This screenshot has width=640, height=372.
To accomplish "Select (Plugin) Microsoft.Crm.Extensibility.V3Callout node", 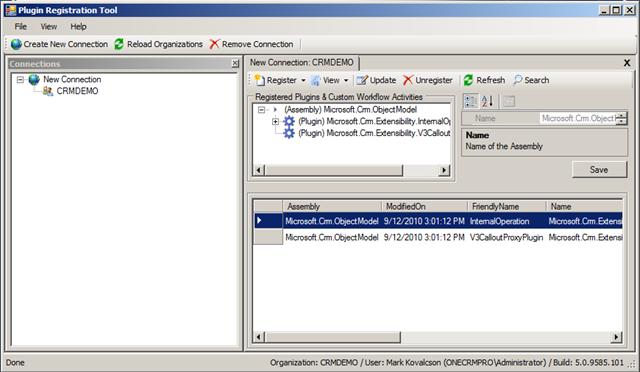I will (374, 133).
